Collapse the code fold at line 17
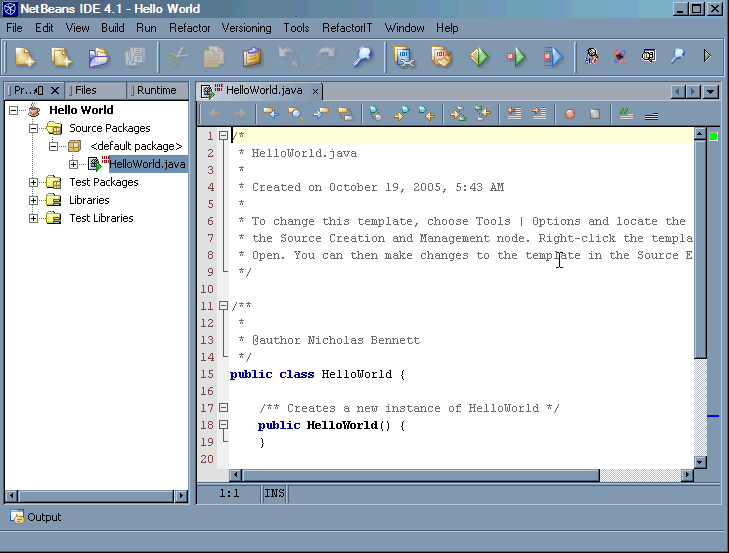The image size is (729, 553). coord(224,407)
